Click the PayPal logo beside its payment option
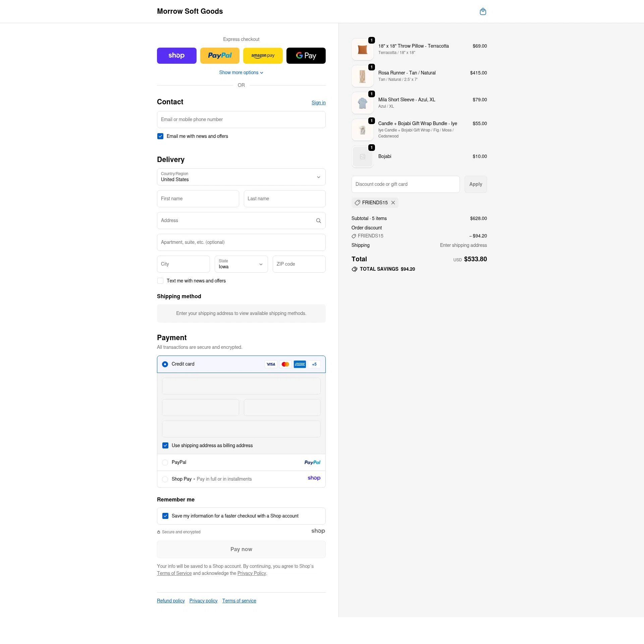Viewport: 644px width, 644px height. click(312, 462)
